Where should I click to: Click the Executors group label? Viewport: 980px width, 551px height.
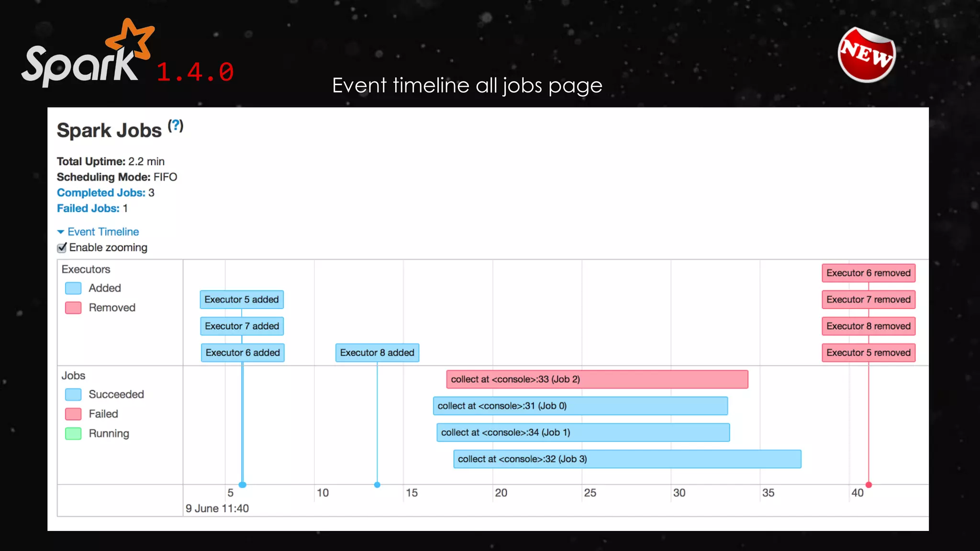pos(86,270)
